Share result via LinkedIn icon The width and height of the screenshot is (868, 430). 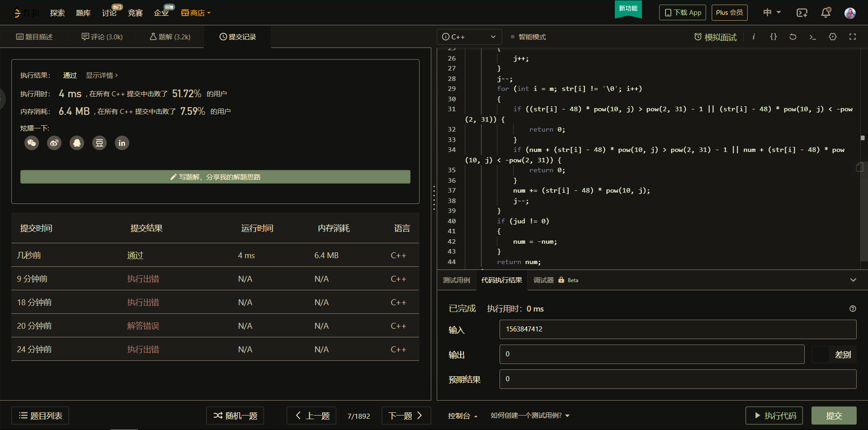(x=122, y=143)
